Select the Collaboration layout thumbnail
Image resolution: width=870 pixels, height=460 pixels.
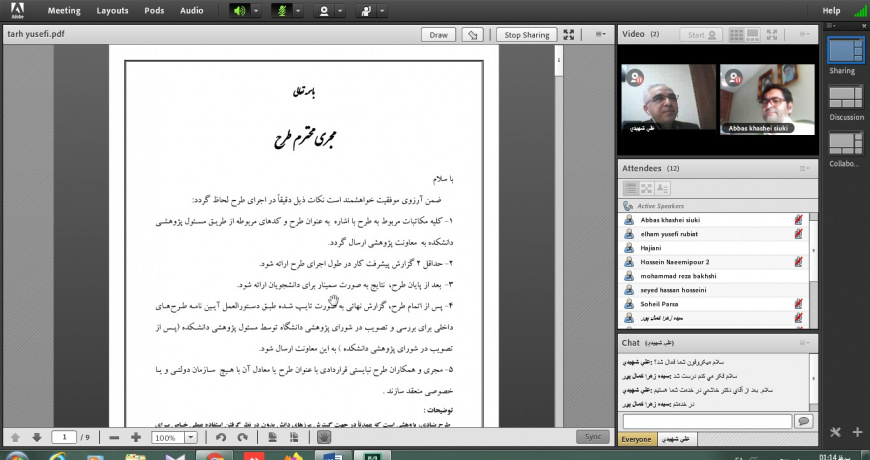pyautogui.click(x=846, y=143)
